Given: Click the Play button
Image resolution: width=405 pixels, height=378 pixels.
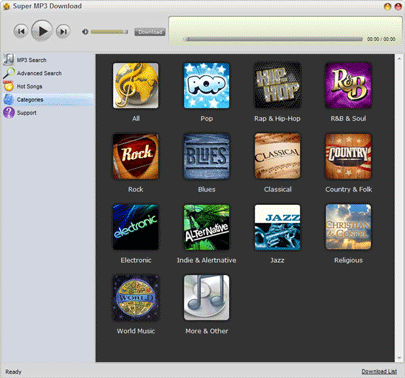Looking at the screenshot, I should point(42,31).
